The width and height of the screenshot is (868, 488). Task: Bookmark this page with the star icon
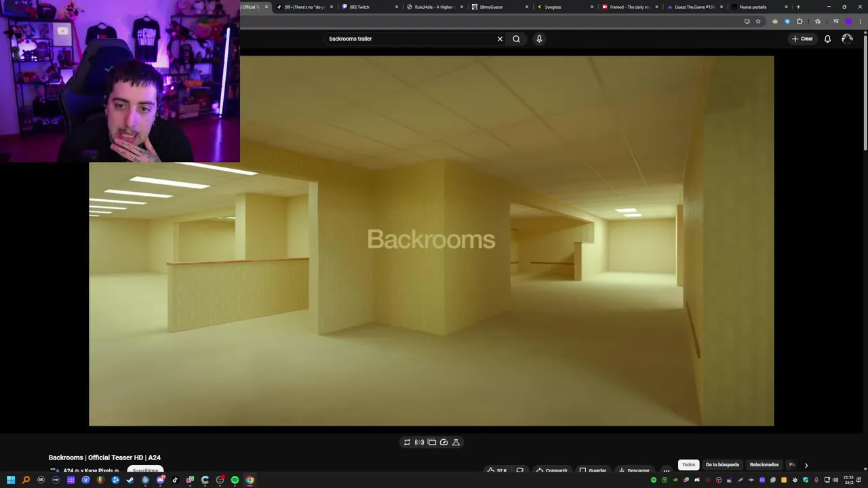point(758,21)
